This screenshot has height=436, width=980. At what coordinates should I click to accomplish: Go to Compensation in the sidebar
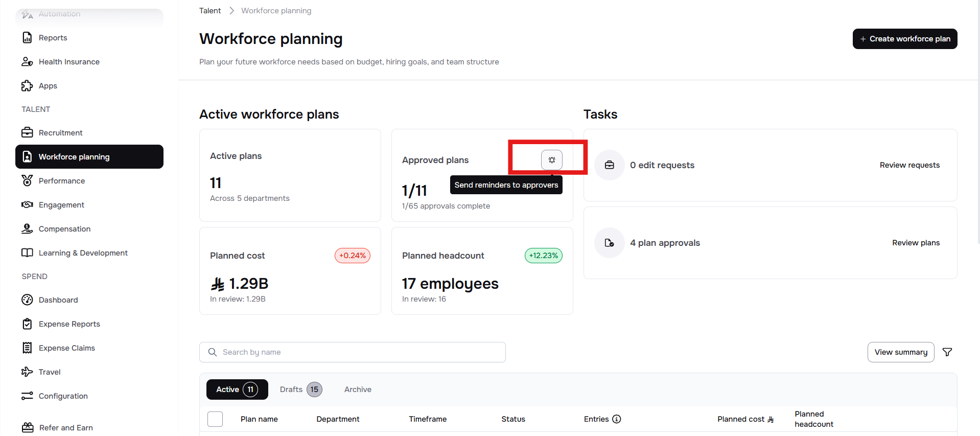64,229
